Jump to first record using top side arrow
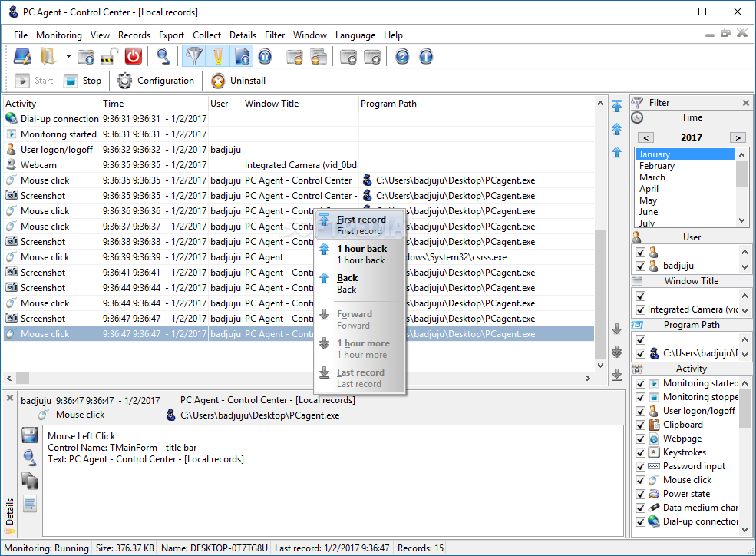The image size is (756, 556). [x=616, y=106]
